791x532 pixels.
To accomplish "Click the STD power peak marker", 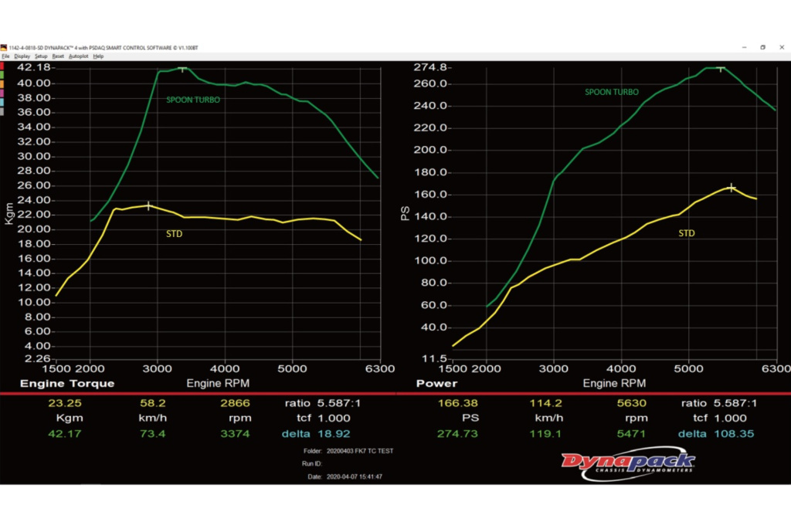I will (731, 188).
